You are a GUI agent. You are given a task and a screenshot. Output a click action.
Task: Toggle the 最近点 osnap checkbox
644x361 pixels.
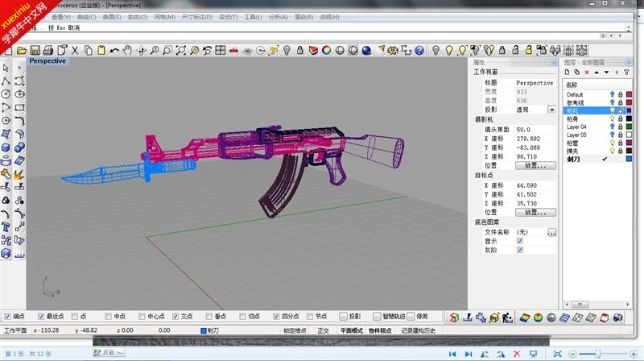(x=41, y=316)
